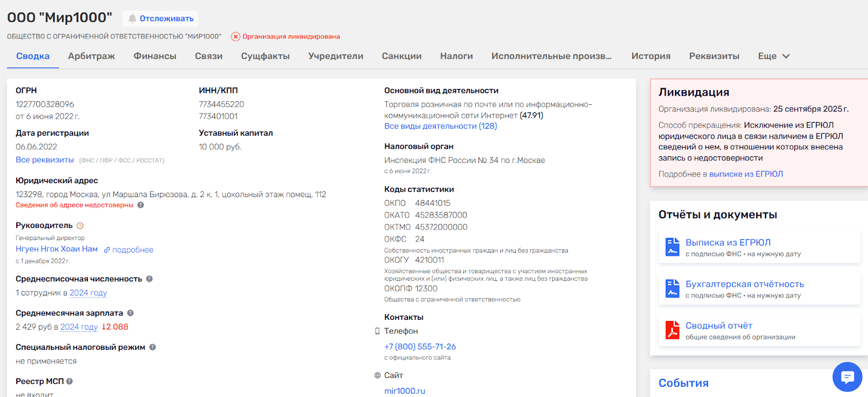Click the ОКТМО code 45372000000

(x=441, y=227)
